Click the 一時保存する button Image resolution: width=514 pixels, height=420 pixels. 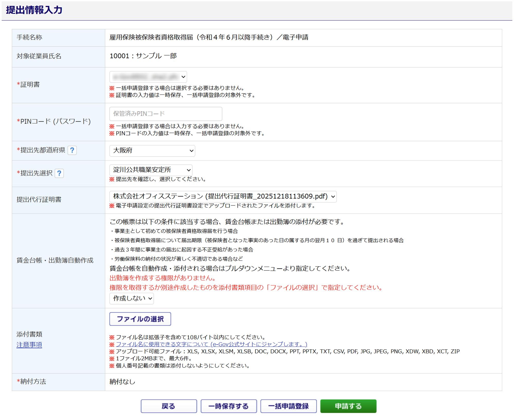point(228,406)
